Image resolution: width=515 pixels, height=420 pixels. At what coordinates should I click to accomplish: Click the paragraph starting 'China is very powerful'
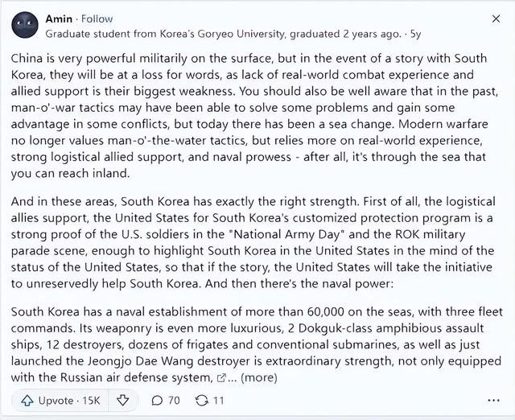(254, 116)
